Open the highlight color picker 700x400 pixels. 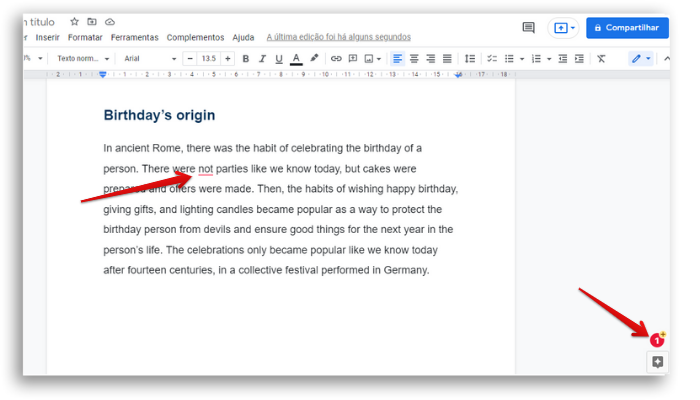click(314, 58)
